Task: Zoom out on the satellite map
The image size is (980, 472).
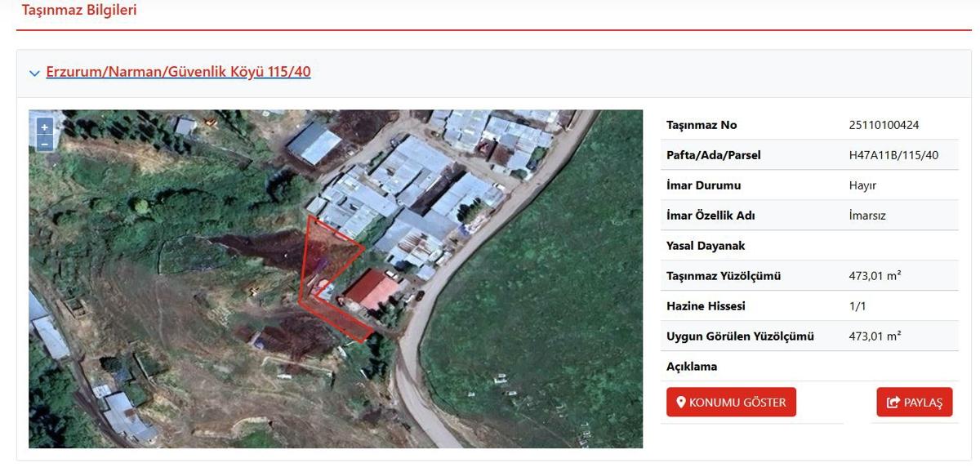Action: pos(44,144)
